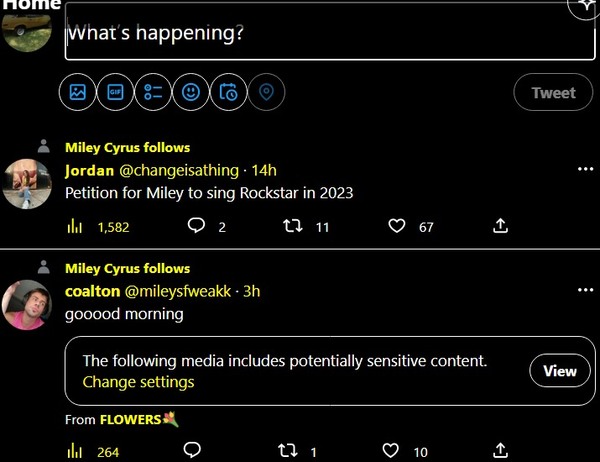View the sensitive media content
The height and width of the screenshot is (462, 600).
[559, 371]
